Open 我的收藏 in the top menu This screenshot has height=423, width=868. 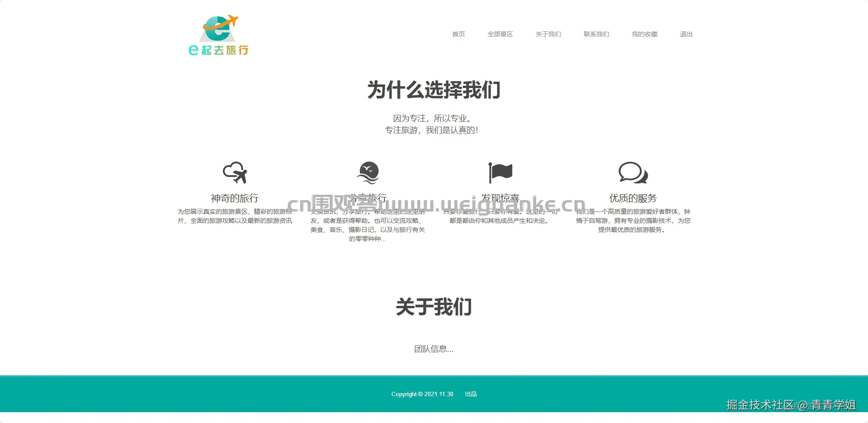(x=645, y=34)
